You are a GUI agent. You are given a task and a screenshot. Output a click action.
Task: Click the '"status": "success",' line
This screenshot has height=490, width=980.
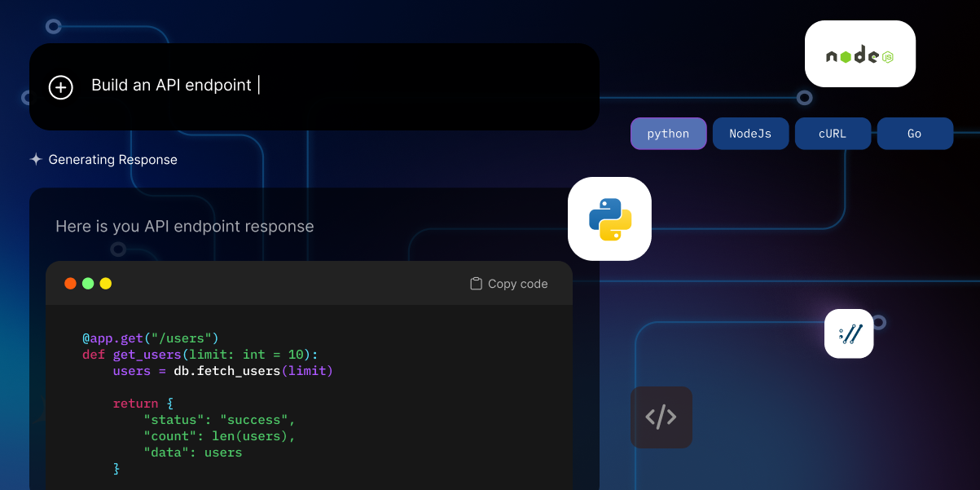point(219,419)
